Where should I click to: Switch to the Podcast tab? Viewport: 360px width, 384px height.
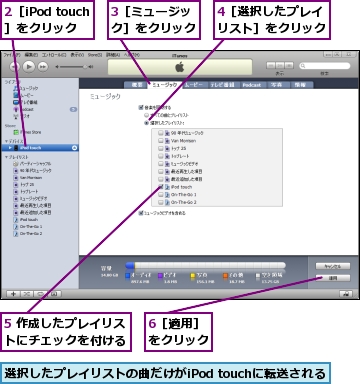(x=252, y=85)
